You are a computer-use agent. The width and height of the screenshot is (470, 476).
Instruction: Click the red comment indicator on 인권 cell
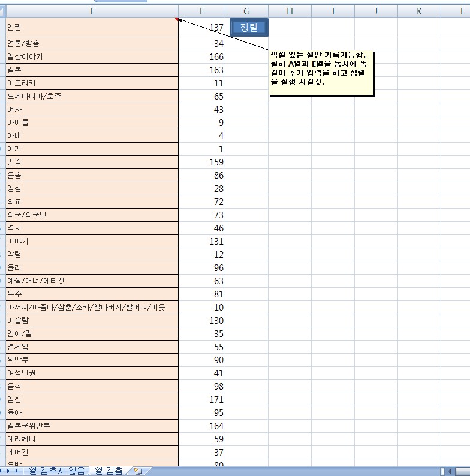(177, 19)
